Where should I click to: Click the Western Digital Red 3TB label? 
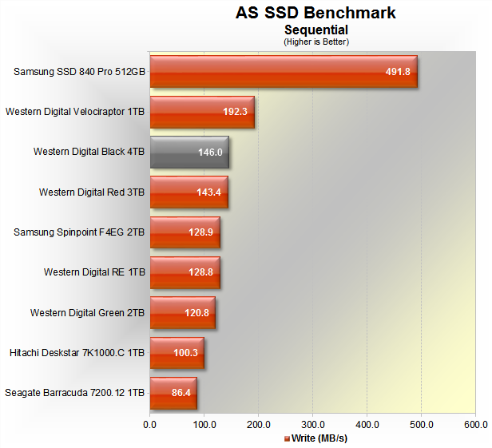pyautogui.click(x=92, y=192)
